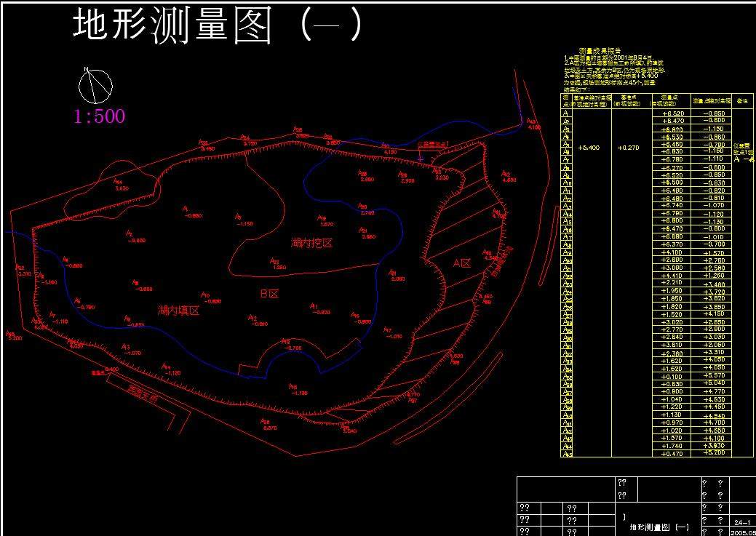
Task: Click sheet number 24-1 in title block
Action: point(743,522)
